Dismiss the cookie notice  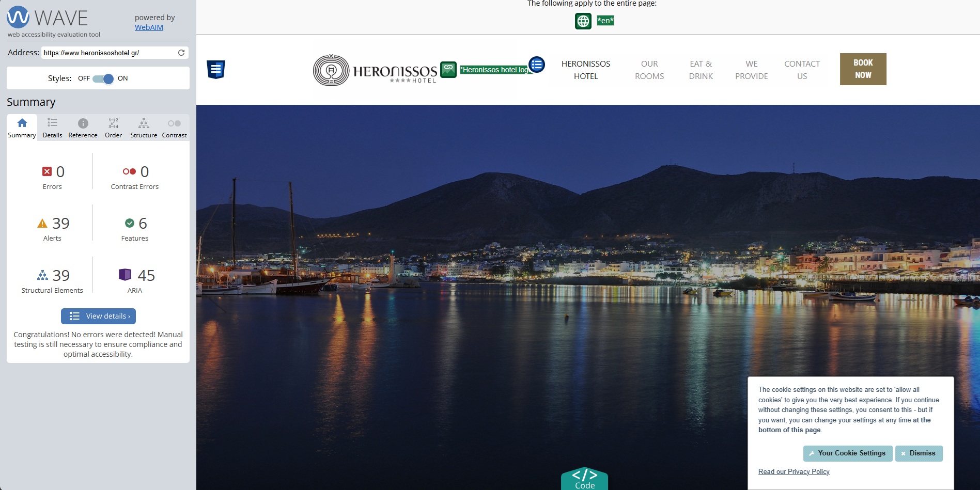919,453
